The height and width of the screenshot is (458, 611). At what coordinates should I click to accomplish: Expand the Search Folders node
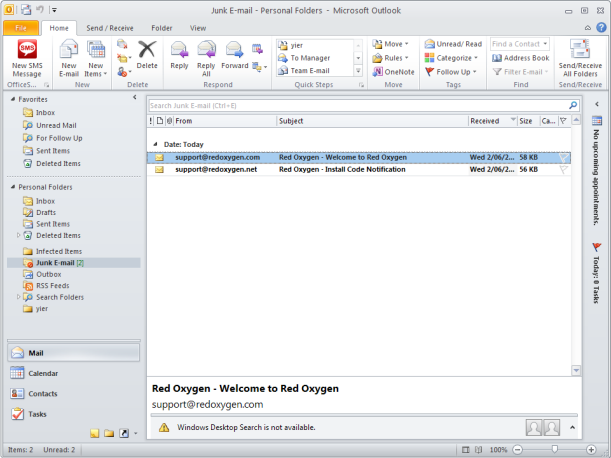tap(18, 297)
